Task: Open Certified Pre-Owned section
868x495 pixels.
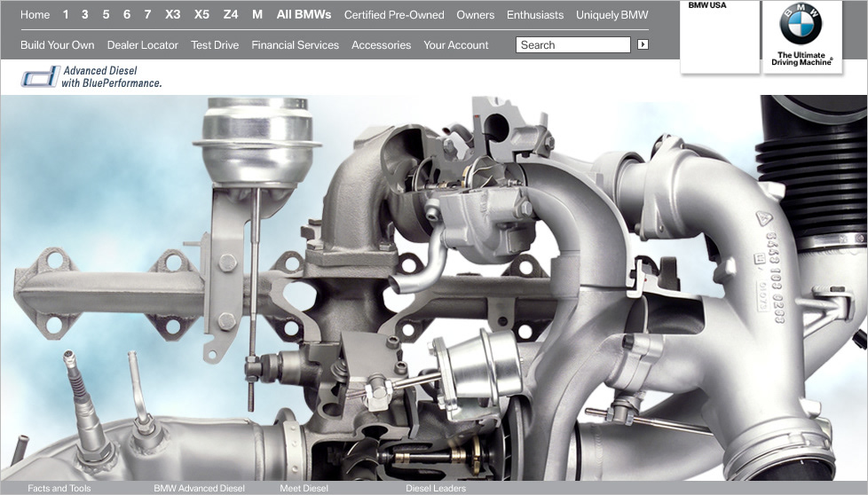Action: (x=394, y=15)
